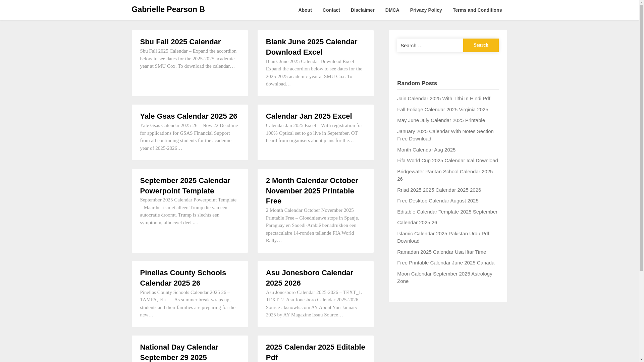The height and width of the screenshot is (362, 644).
Task: Open Month Calendar Aug 2025 link
Action: point(426,150)
